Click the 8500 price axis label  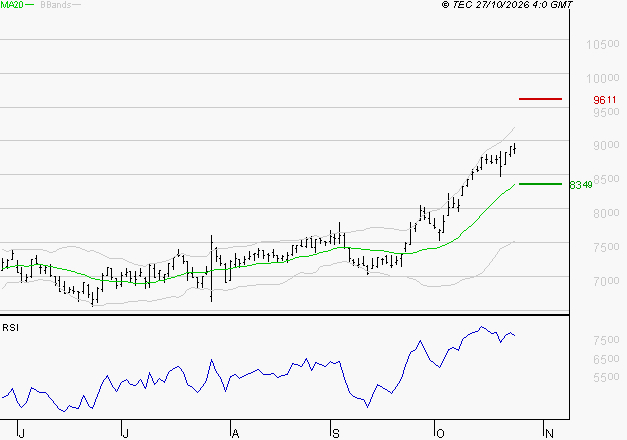click(x=606, y=179)
